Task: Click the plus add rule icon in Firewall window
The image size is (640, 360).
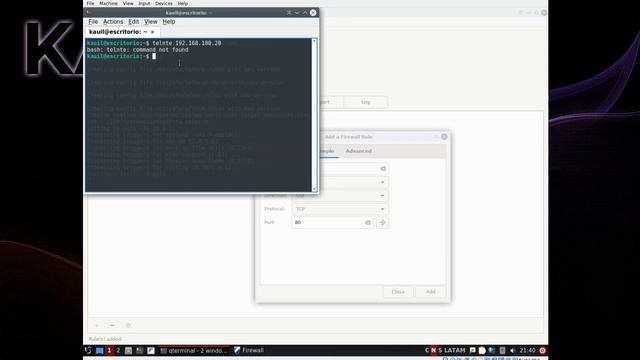Action: click(x=97, y=325)
